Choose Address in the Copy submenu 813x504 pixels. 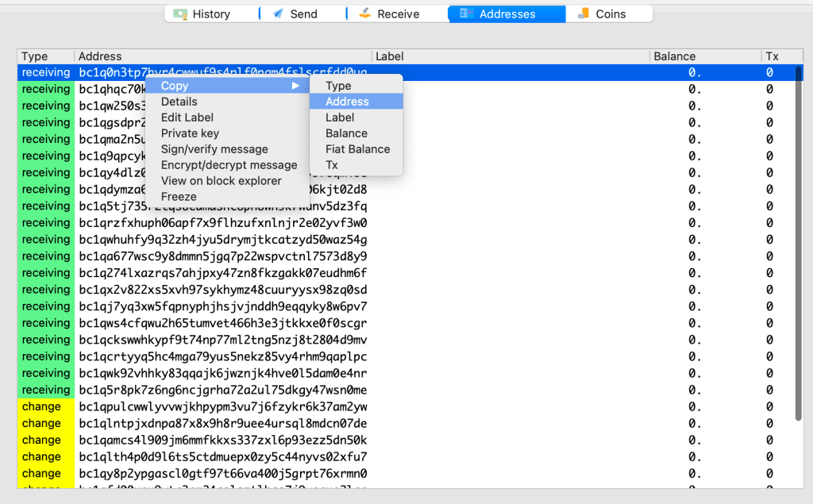pyautogui.click(x=347, y=102)
